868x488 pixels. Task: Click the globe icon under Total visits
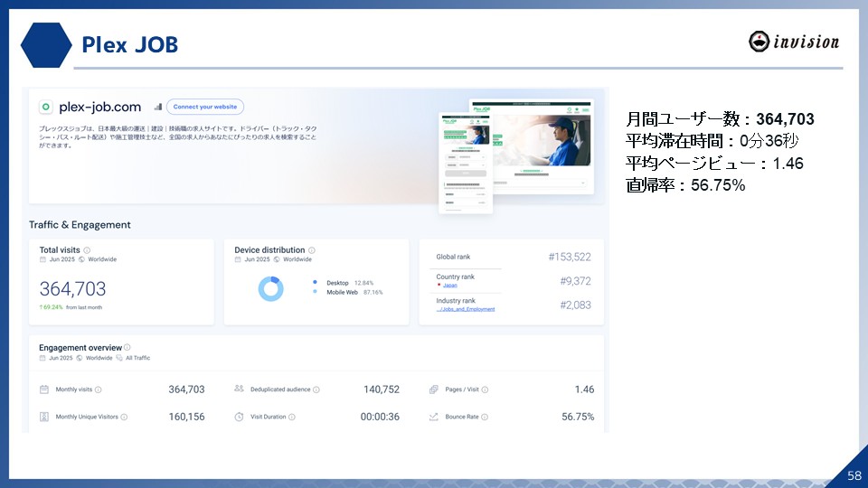81,259
